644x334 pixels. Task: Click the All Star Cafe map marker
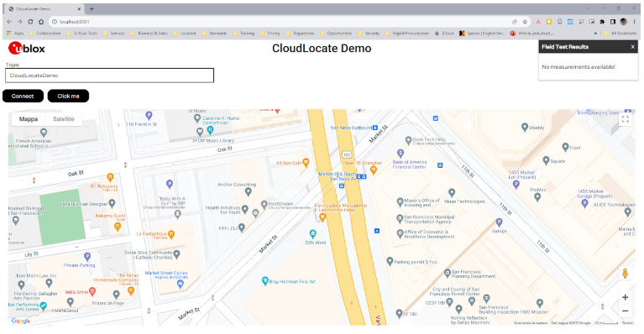click(x=305, y=162)
